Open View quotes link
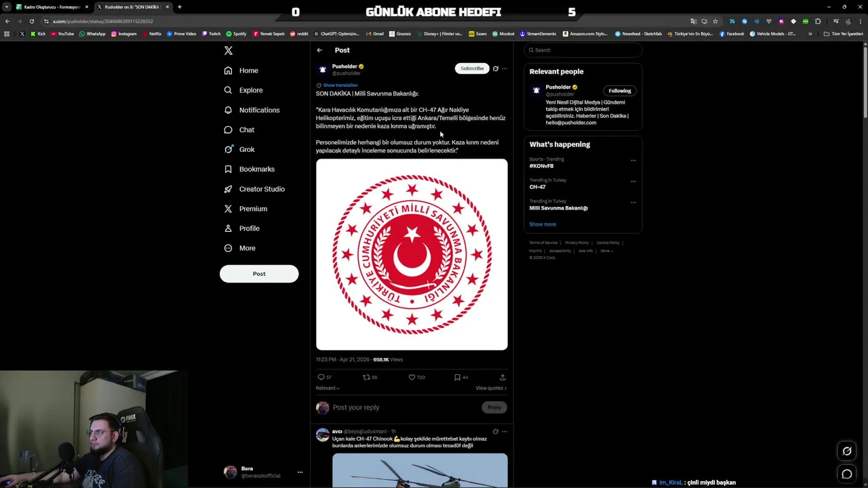The height and width of the screenshot is (488, 868). pyautogui.click(x=491, y=388)
